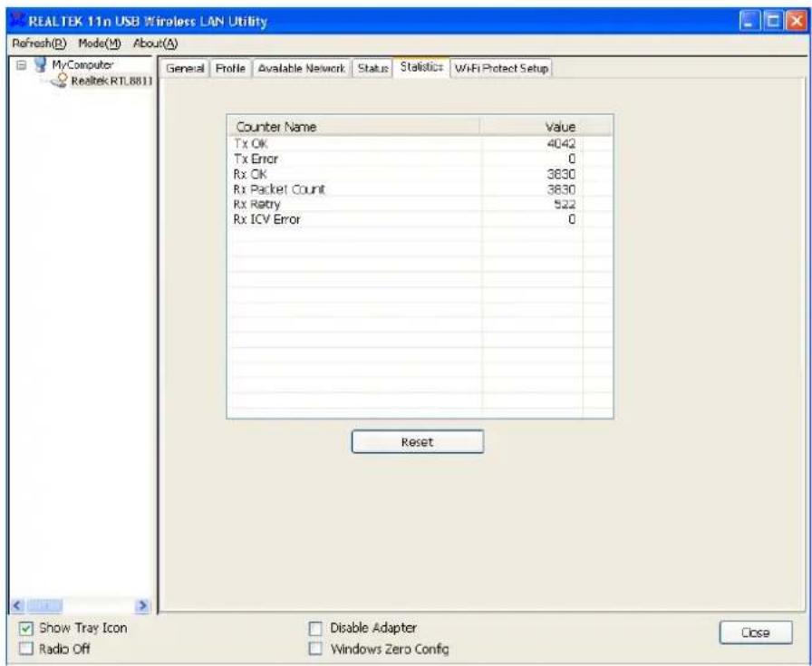Select the Tx Error row
This screenshot has width=812, height=666.
click(420, 159)
